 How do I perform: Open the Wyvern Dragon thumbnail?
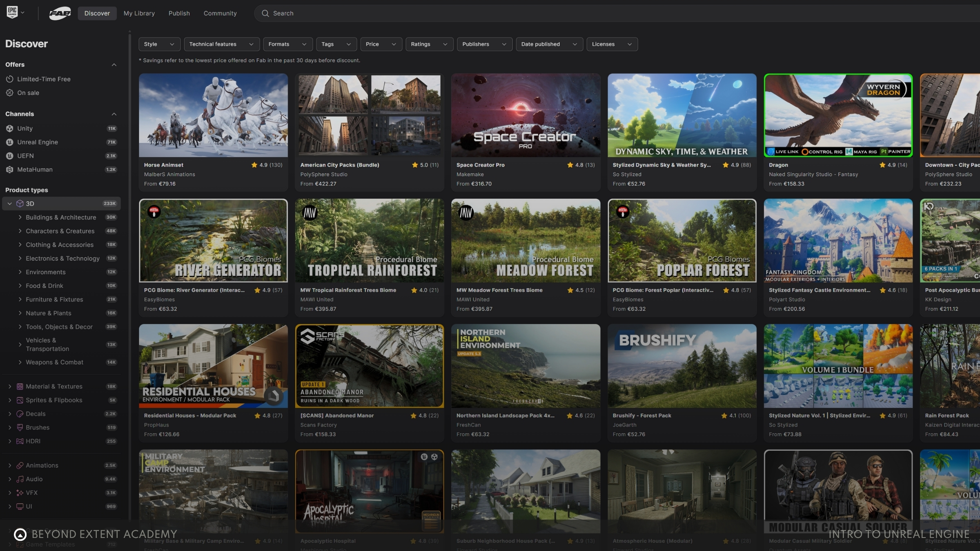tap(838, 115)
